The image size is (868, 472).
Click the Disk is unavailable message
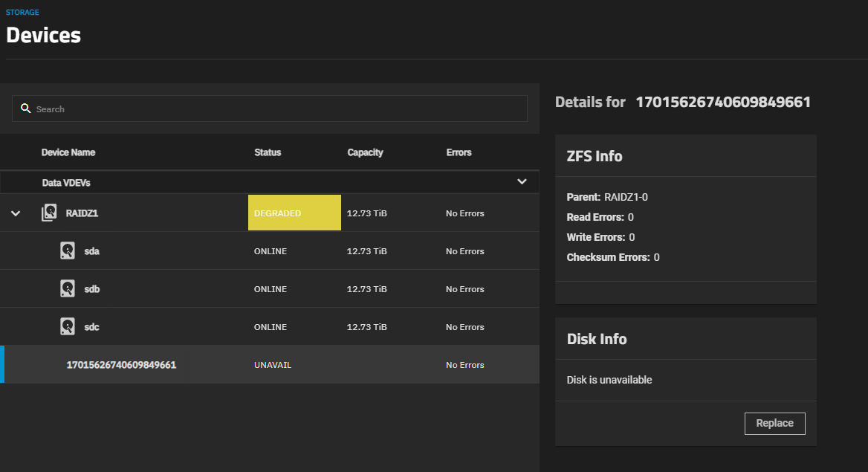click(x=609, y=380)
